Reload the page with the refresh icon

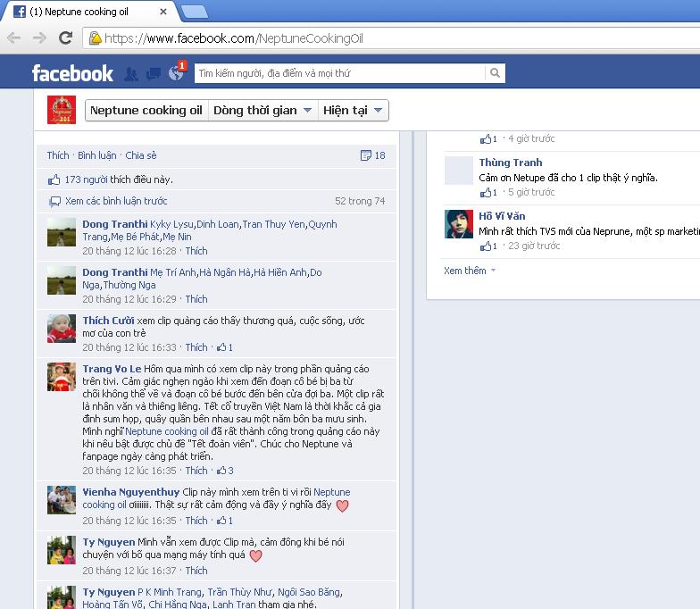pos(66,38)
